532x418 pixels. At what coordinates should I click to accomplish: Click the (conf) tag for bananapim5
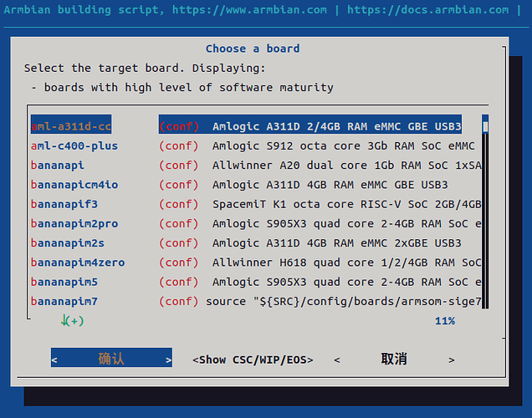click(178, 282)
